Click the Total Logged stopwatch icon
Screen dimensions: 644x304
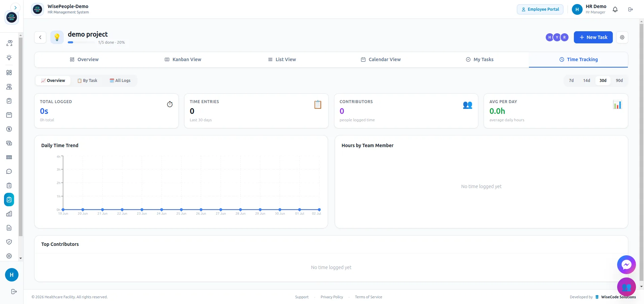tap(170, 104)
